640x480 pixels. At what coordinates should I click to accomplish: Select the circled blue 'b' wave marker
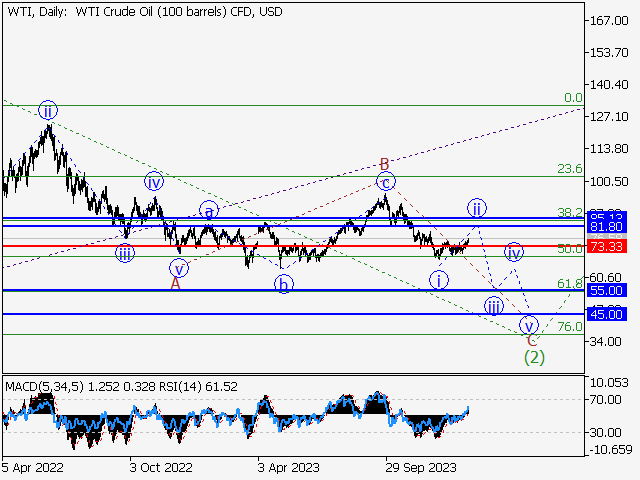pos(284,284)
